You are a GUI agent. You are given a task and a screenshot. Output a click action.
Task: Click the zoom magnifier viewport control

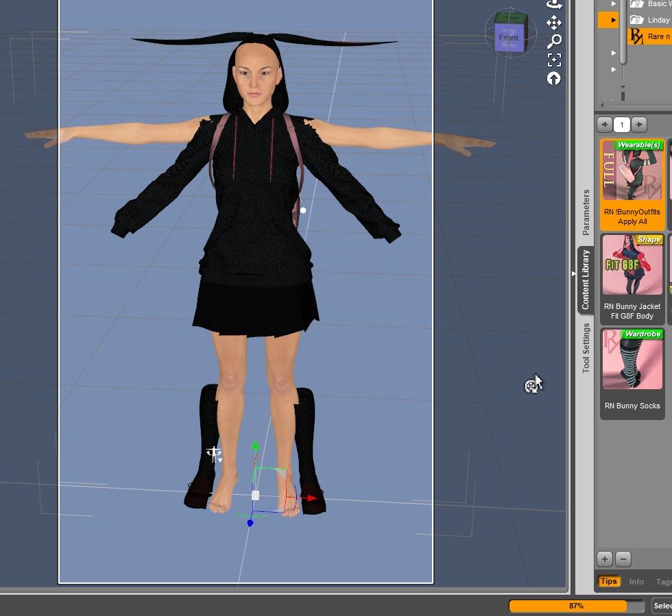(554, 41)
